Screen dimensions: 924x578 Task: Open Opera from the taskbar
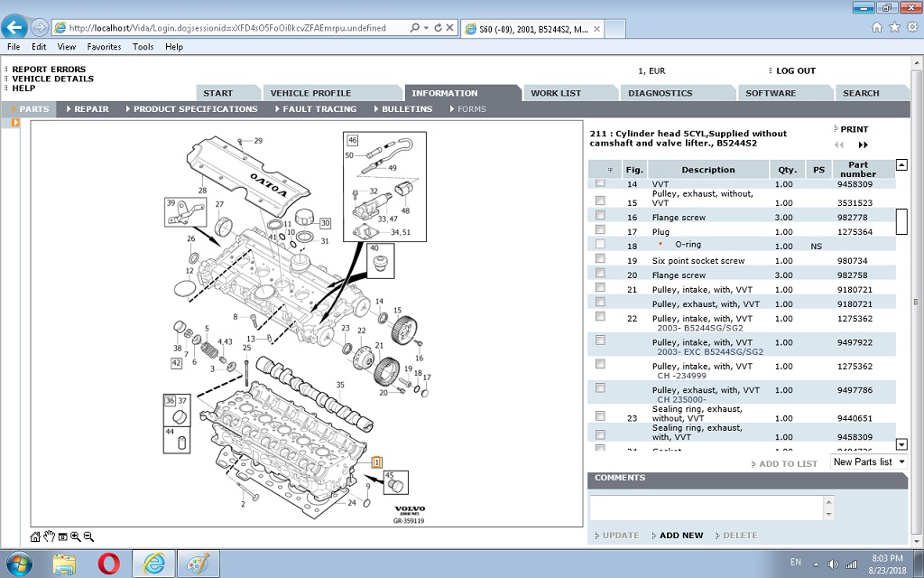point(109,564)
